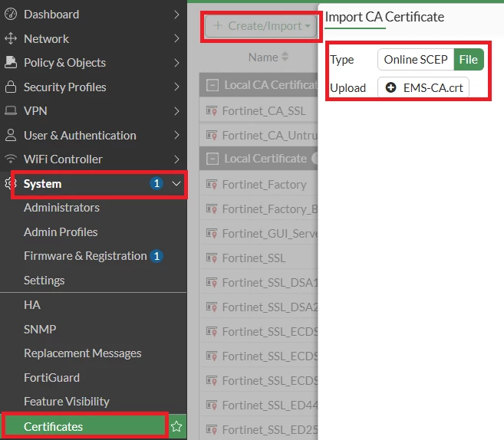Screen dimensions: 504x440
Task: Expand the WiFi Controller chevron
Action: pyautogui.click(x=176, y=159)
